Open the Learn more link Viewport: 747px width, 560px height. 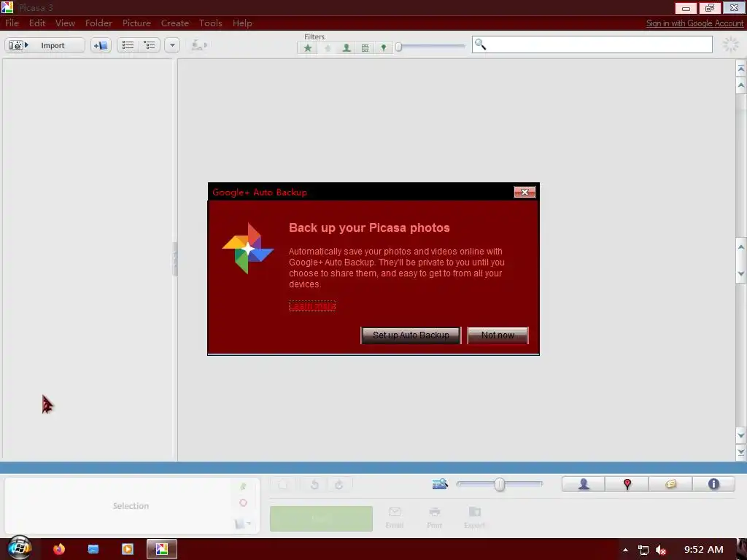coord(312,306)
